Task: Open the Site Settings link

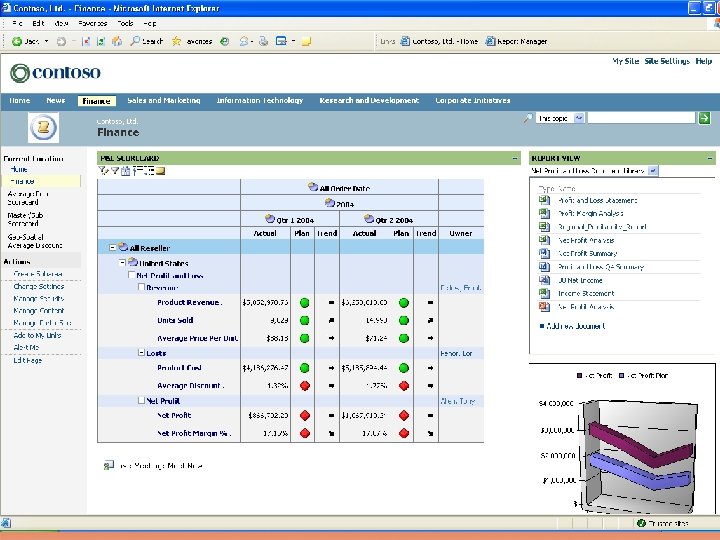Action: [x=667, y=61]
